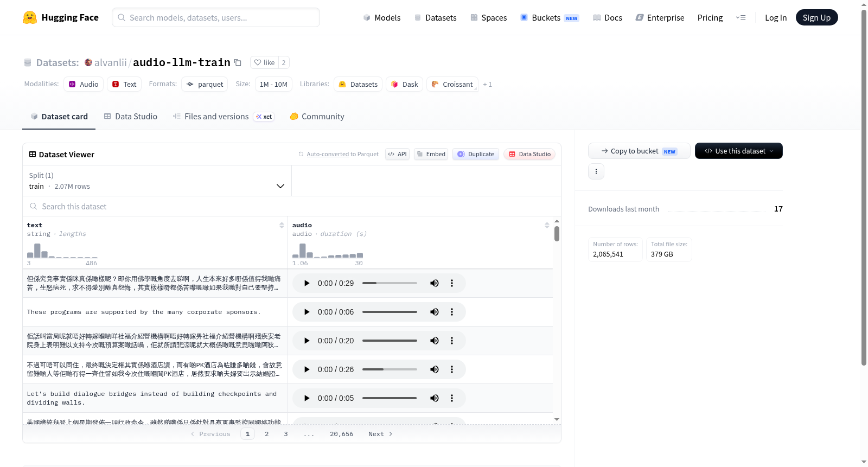Click the dataset viewer vertical scrollbar
This screenshot has height=467, width=868.
point(557,234)
